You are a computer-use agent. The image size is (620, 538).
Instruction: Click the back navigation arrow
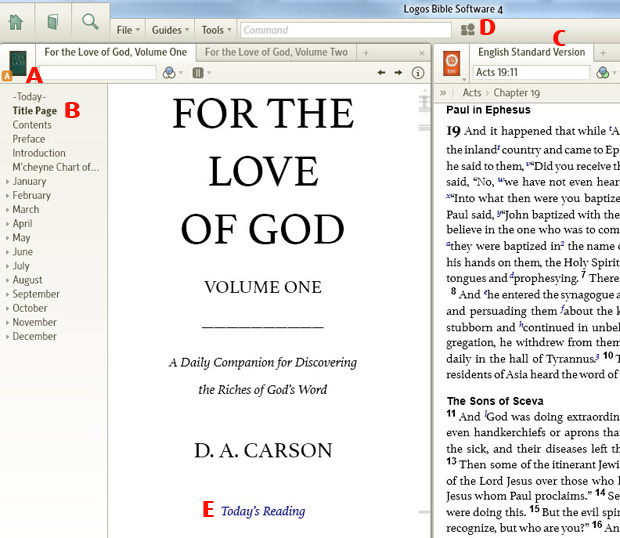tap(381, 73)
